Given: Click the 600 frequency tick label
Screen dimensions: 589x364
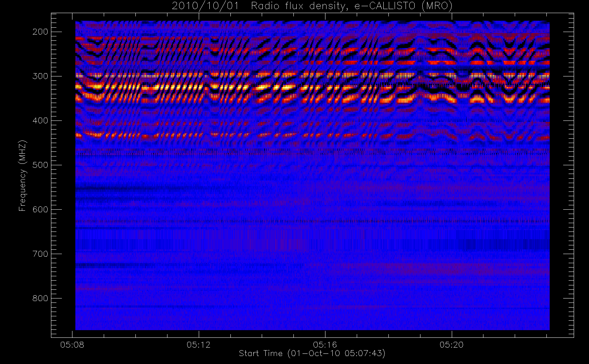Looking at the screenshot, I should (x=40, y=209).
